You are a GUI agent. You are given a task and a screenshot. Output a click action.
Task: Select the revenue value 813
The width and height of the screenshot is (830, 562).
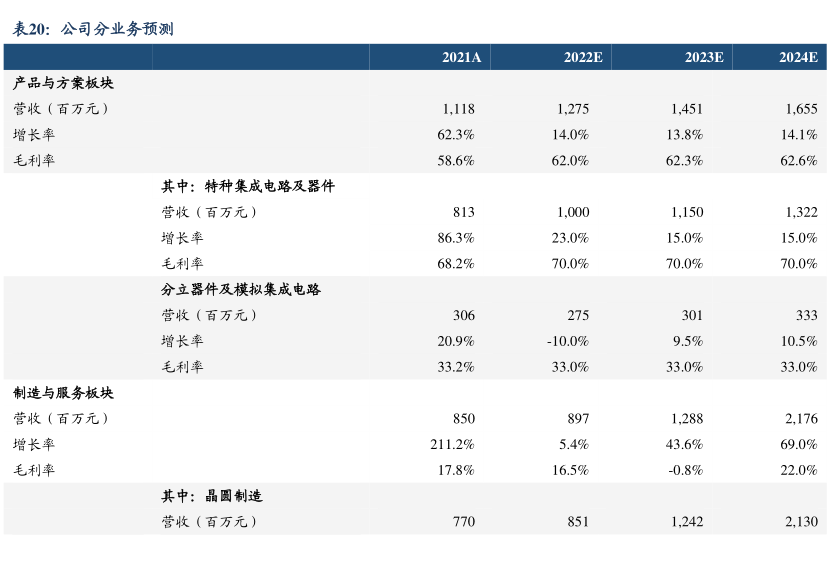click(464, 212)
